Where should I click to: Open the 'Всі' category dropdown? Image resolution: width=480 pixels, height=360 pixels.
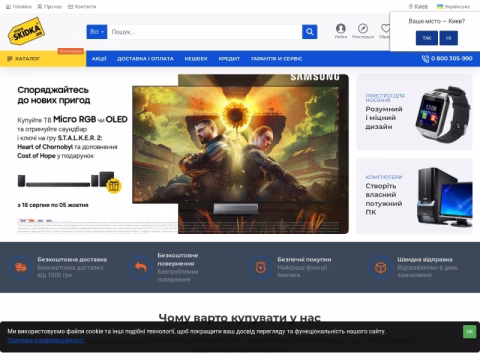coord(97,32)
